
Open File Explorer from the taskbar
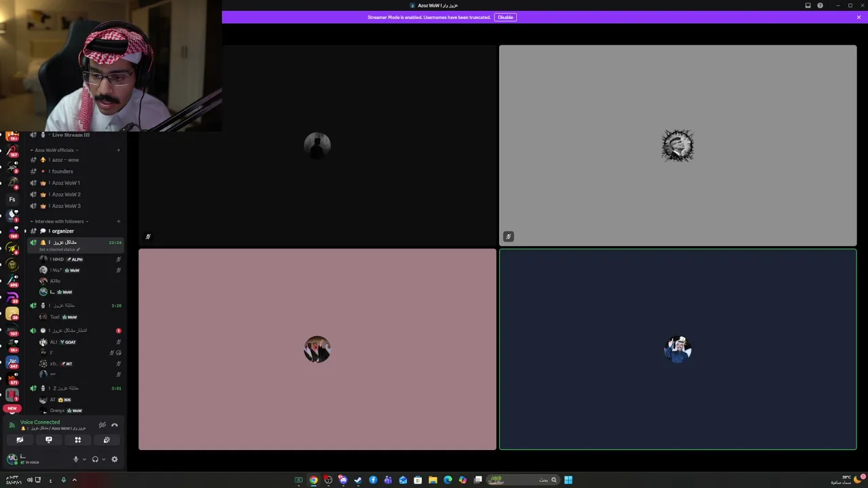pyautogui.click(x=433, y=480)
